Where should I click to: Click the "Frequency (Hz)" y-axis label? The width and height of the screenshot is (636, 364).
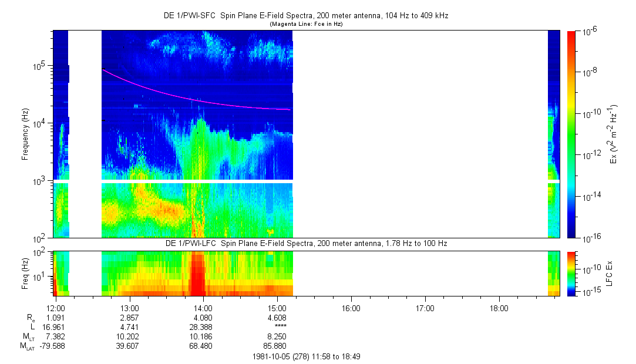tap(25, 134)
